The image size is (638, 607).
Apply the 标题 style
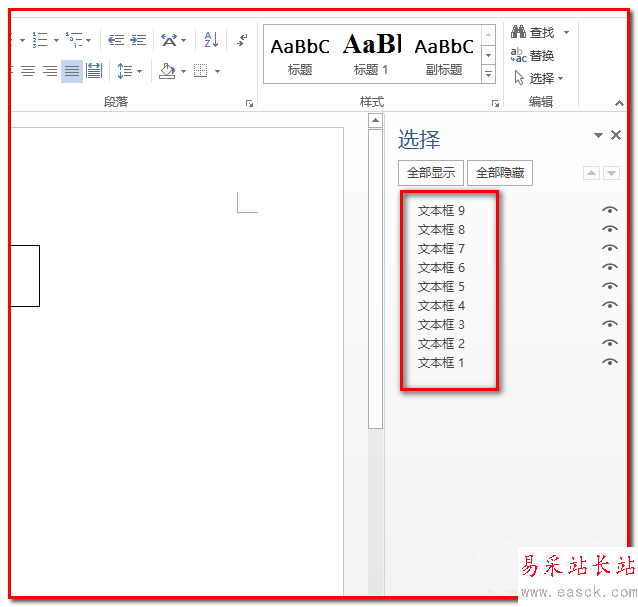click(x=300, y=55)
